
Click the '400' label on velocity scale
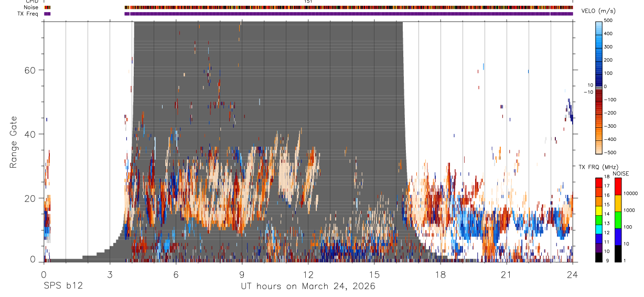point(609,34)
